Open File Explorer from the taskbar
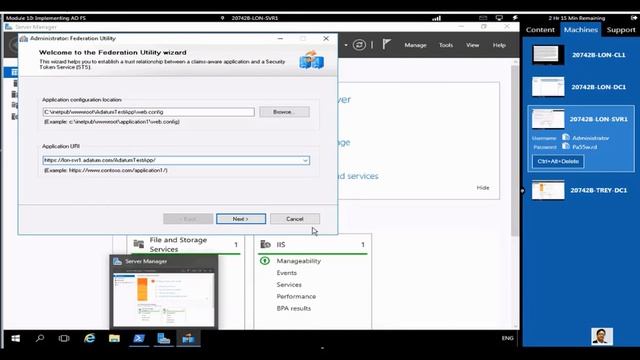This screenshot has width=640, height=360. tap(114, 338)
